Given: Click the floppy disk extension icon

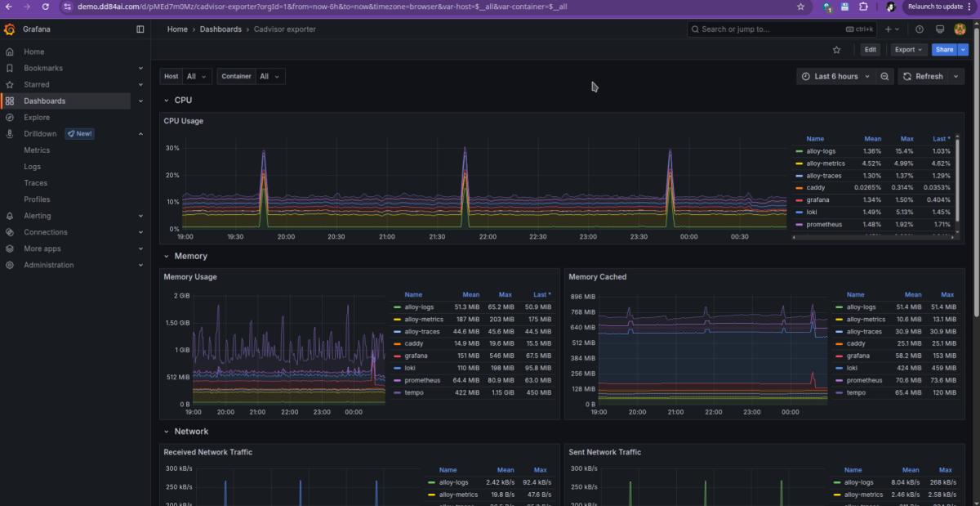Looking at the screenshot, I should 845,7.
